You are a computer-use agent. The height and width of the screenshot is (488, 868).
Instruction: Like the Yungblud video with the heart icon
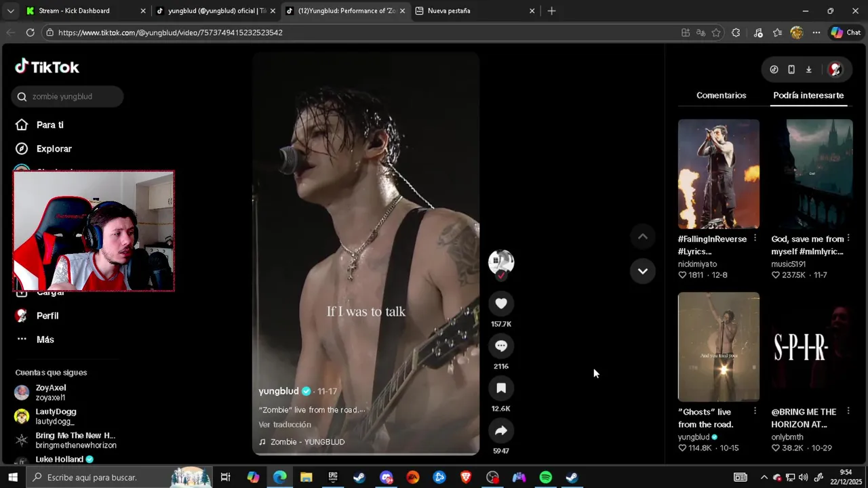tap(501, 304)
